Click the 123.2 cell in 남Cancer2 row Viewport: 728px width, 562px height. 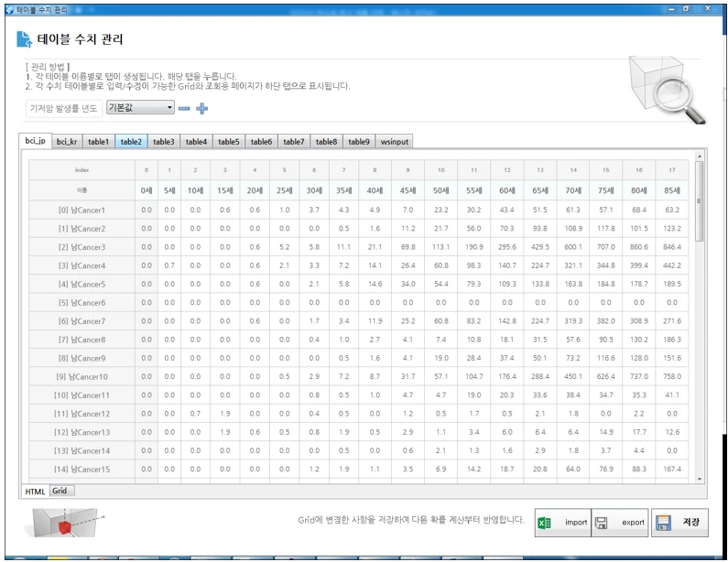click(x=672, y=229)
